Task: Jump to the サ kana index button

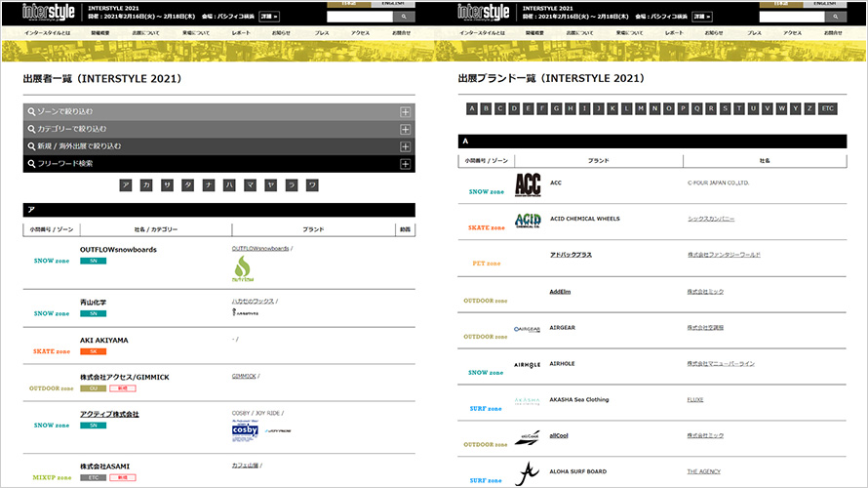Action: tap(167, 185)
